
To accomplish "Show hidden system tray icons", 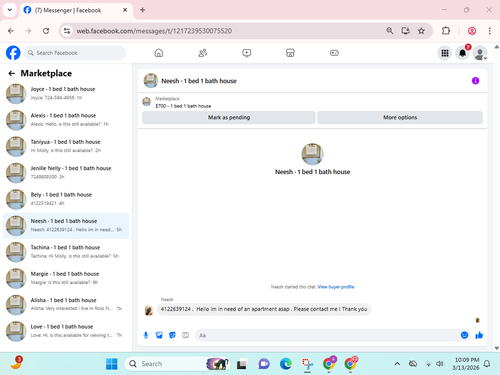I will coord(397,364).
